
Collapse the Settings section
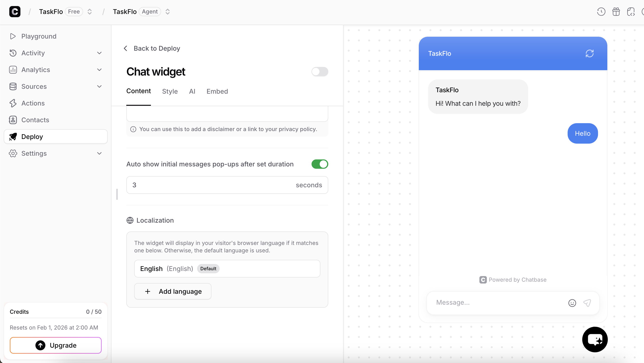pos(99,153)
